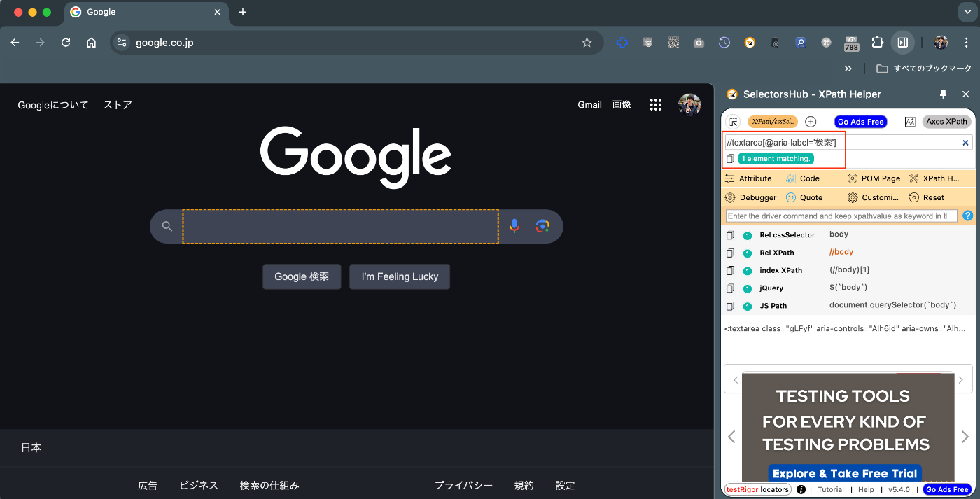Image resolution: width=980 pixels, height=499 pixels.
Task: Switch to the Axes XPath tab
Action: tap(947, 122)
